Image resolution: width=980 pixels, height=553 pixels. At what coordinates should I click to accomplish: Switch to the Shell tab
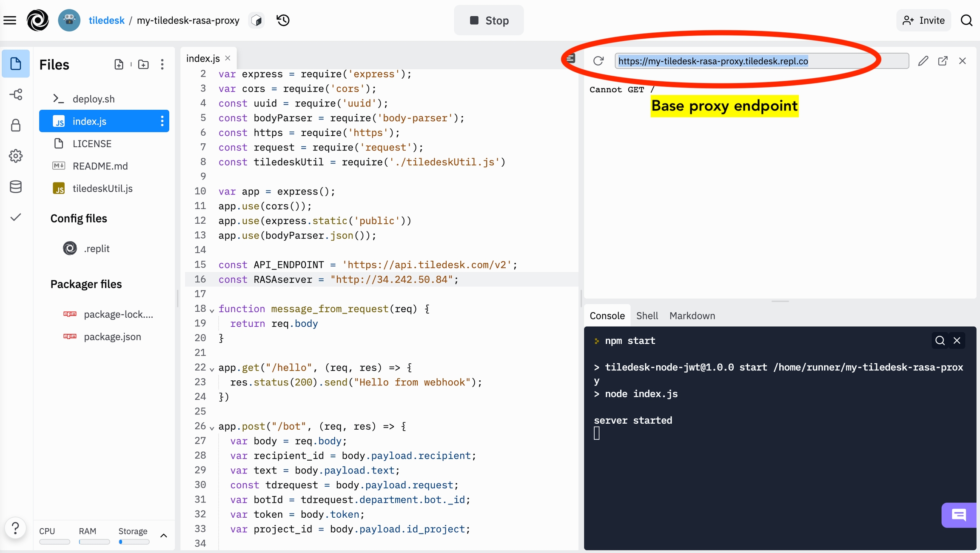[x=647, y=316]
